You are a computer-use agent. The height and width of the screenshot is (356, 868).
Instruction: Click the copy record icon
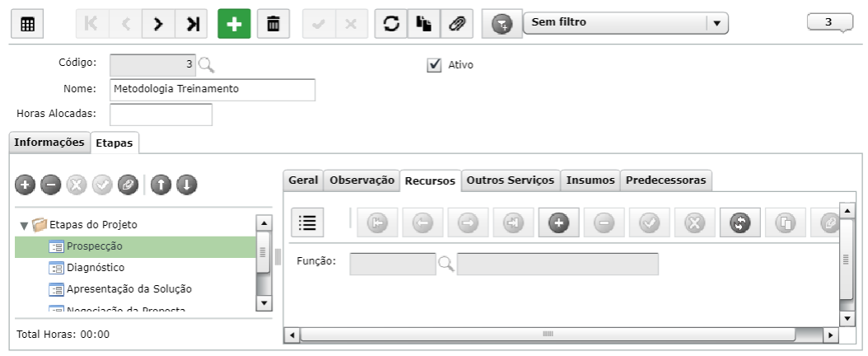pyautogui.click(x=424, y=25)
